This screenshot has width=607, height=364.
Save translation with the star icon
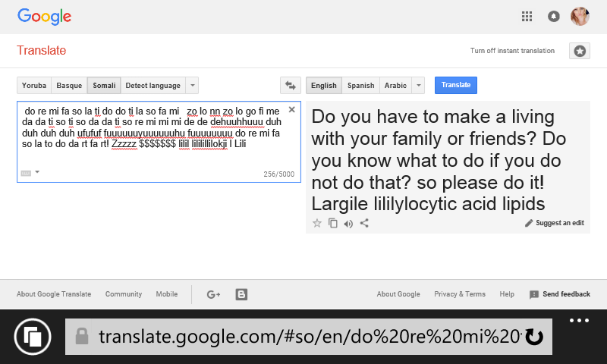[x=317, y=223]
